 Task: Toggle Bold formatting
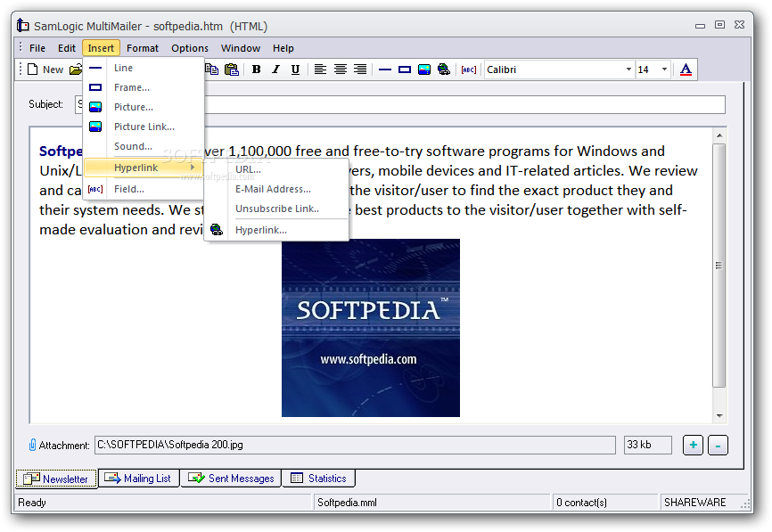[x=256, y=70]
